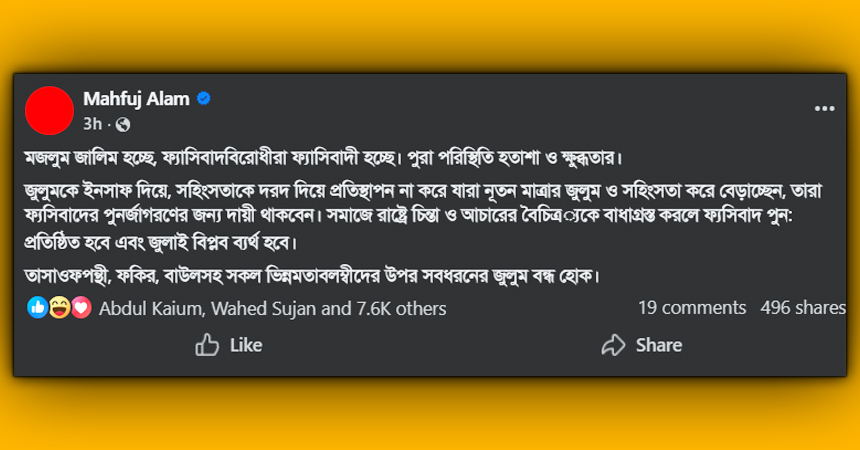Click the dark post header area beside the name

(x=500, y=108)
